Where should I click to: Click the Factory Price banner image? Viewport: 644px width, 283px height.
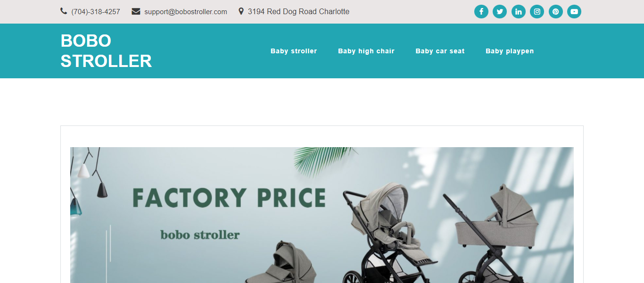click(x=322, y=215)
